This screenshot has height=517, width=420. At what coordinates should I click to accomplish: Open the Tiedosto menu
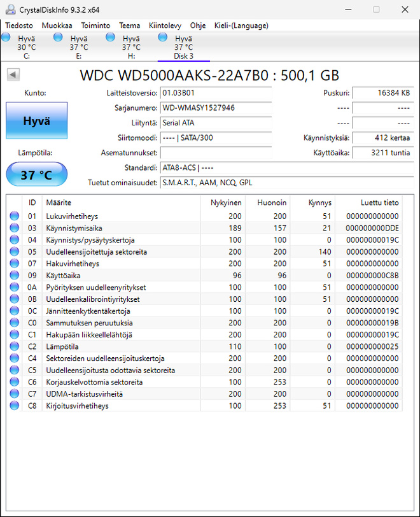coord(19,25)
